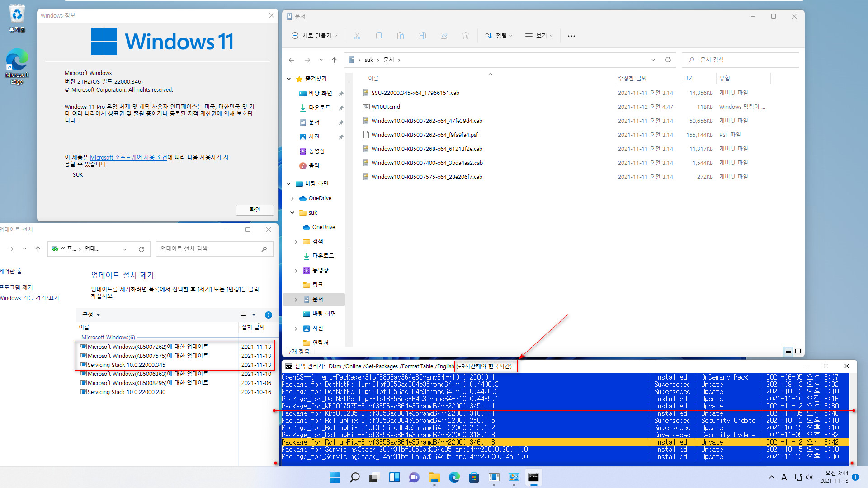Click the Delete trash icon in Explorer toolbar

[466, 36]
